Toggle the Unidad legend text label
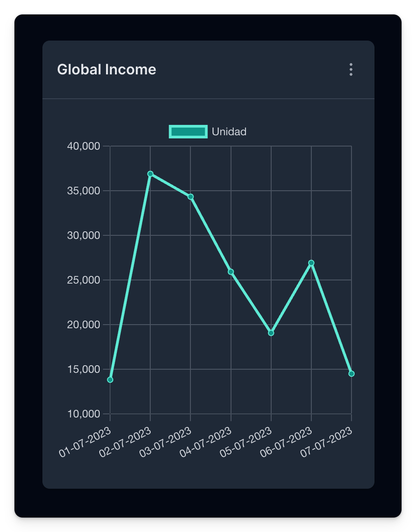The image size is (416, 532). 229,132
